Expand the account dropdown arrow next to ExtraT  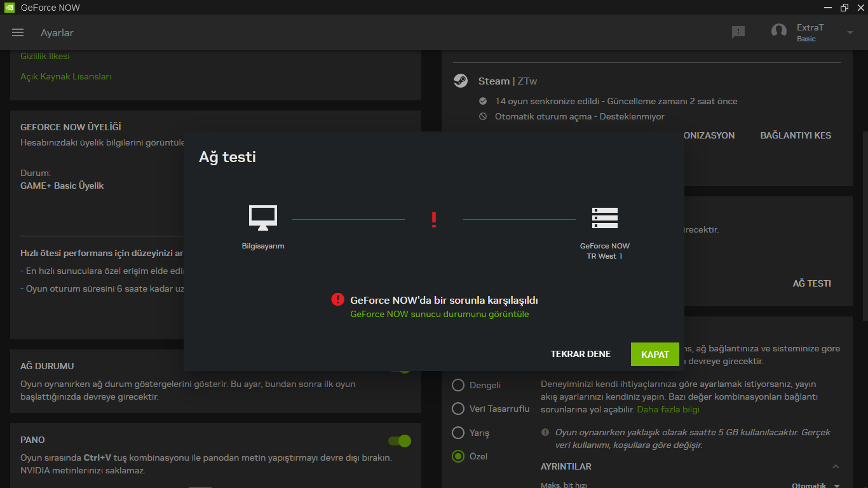(850, 33)
